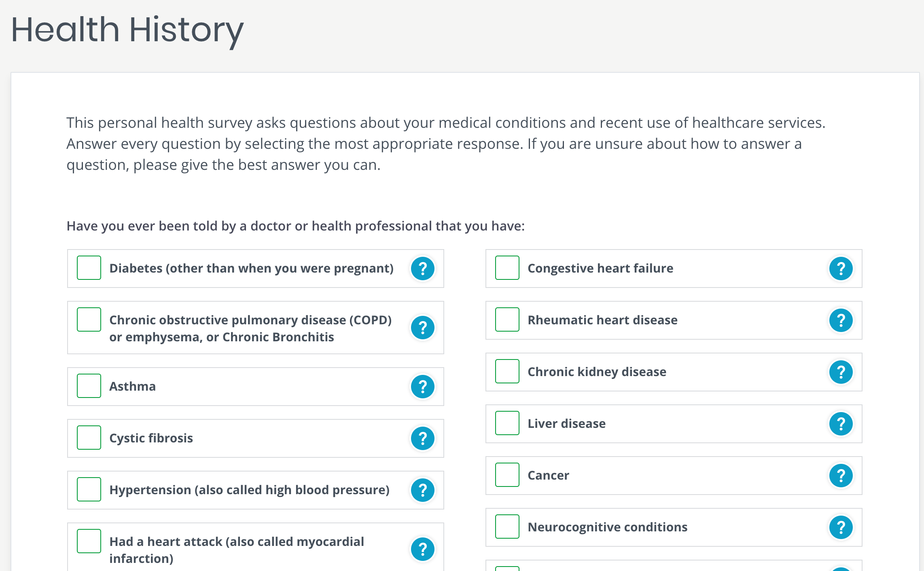This screenshot has width=924, height=571.
Task: Open Liver disease help question mark
Action: (841, 424)
